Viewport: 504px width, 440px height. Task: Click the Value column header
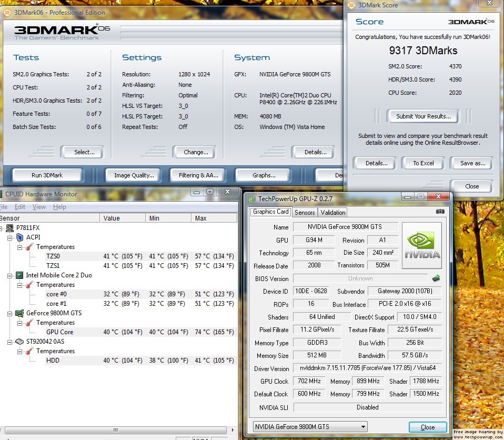[x=123, y=218]
